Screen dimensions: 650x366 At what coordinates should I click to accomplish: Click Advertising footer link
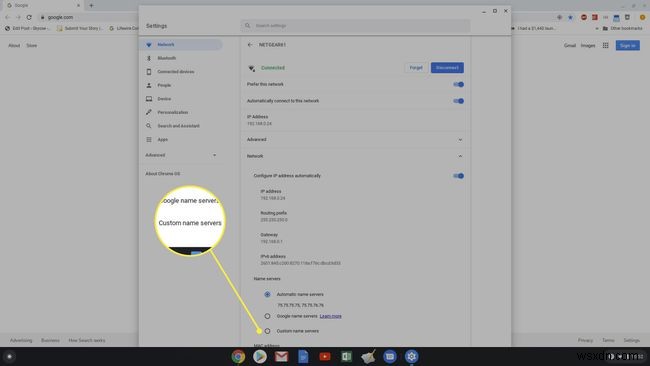[x=21, y=340]
